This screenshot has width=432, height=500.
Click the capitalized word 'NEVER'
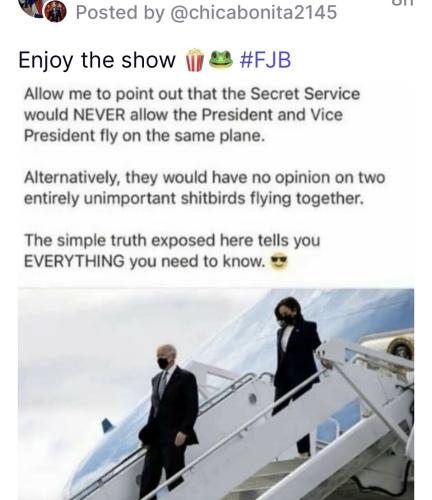[x=99, y=115]
